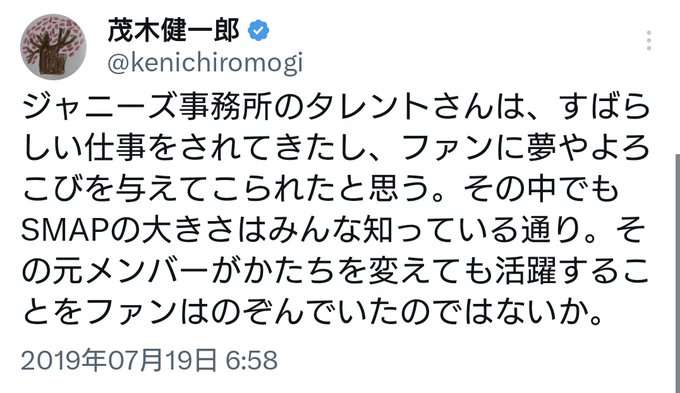680x393 pixels.
Task: Click the @kenichiromogi handle
Action: click(205, 64)
